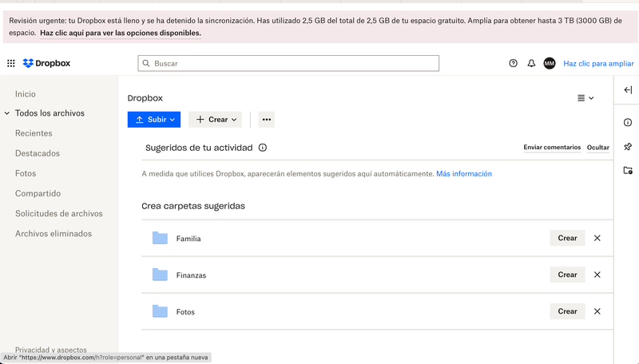Click the Fotos suggested folder name
Screen dimensions: 639x364
click(185, 312)
